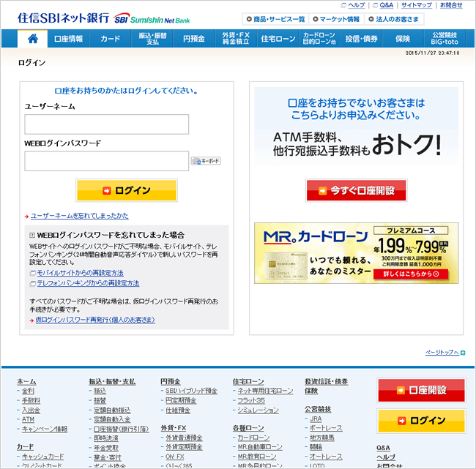Open ユーザーネームを忘れてしまったかた link
The image size is (476, 469).
coord(80,216)
